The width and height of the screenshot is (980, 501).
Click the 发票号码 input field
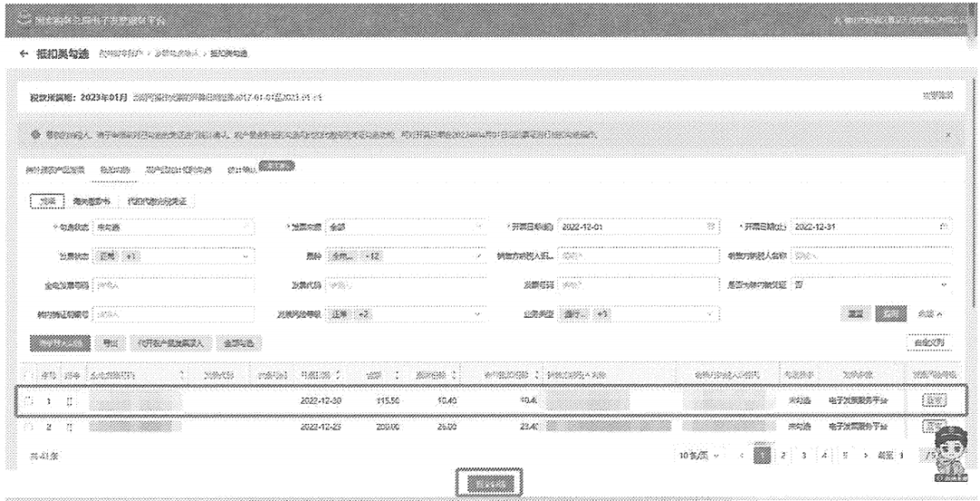coord(639,285)
